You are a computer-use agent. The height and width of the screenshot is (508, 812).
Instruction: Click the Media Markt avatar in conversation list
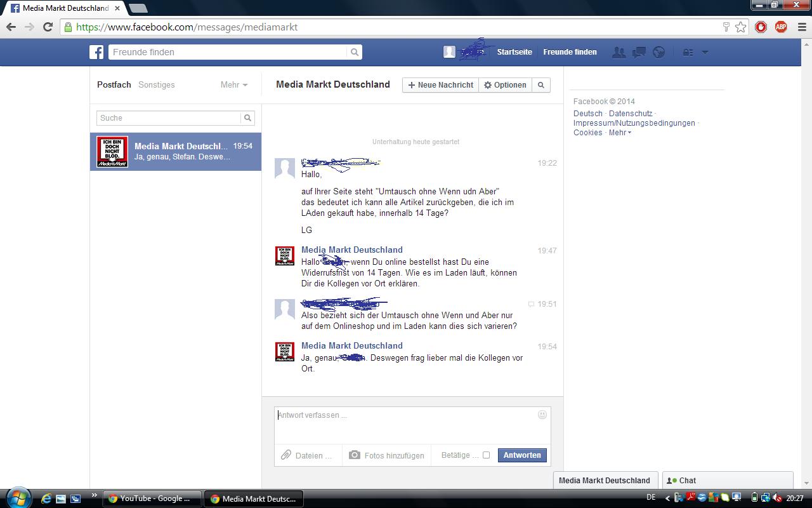[x=112, y=152]
